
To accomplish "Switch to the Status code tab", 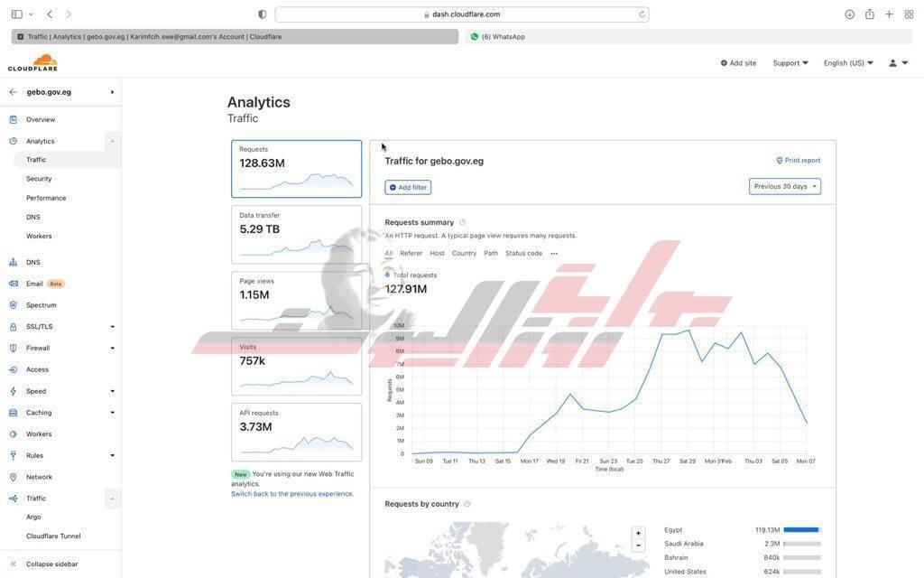I will (x=523, y=254).
